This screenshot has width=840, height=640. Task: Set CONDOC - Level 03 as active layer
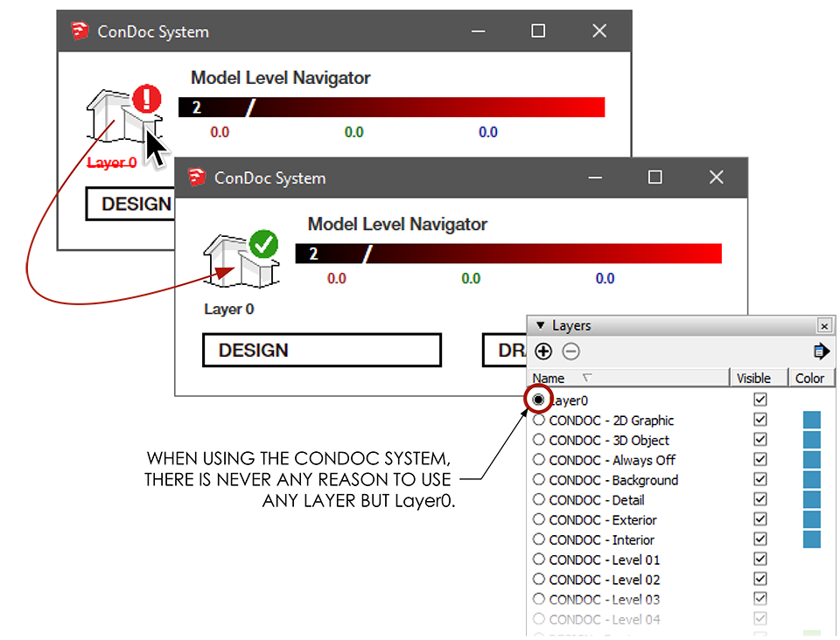[x=539, y=599]
